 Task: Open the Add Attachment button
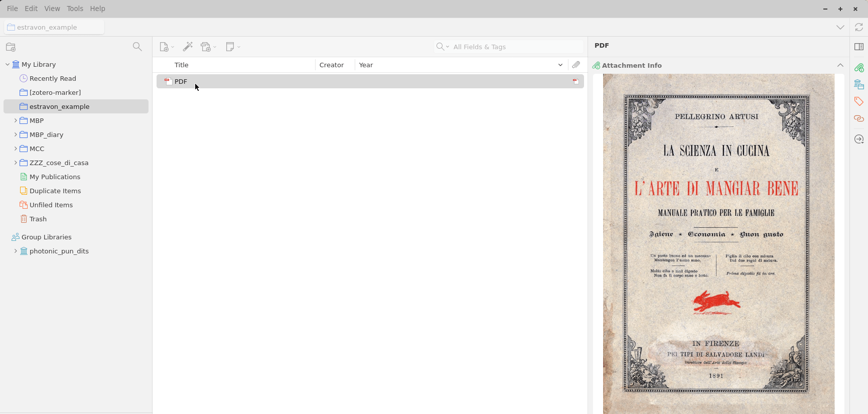tap(208, 47)
